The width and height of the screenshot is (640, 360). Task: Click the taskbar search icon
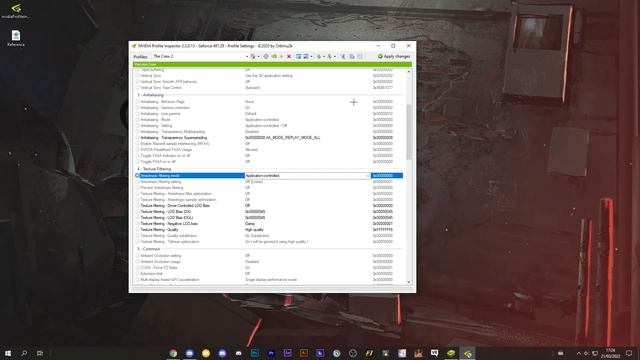click(x=24, y=353)
